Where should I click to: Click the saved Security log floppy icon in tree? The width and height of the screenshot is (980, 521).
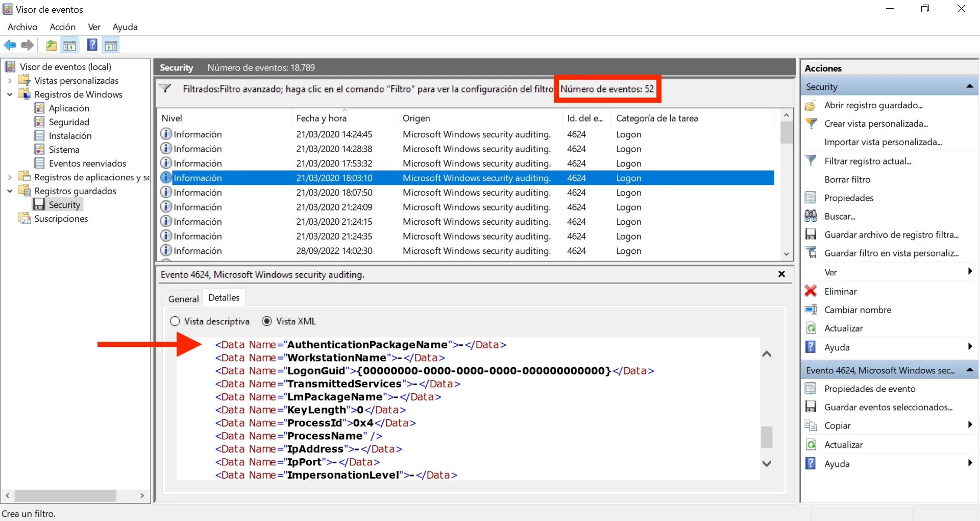tap(39, 204)
